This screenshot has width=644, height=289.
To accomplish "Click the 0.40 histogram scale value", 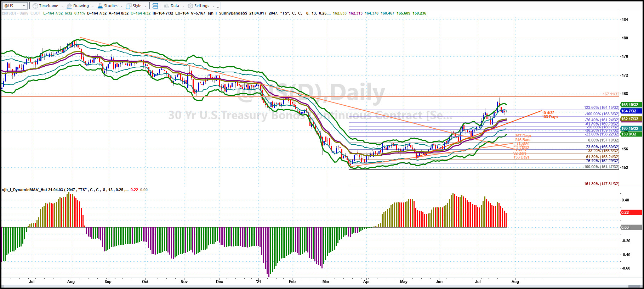I will point(626,200).
